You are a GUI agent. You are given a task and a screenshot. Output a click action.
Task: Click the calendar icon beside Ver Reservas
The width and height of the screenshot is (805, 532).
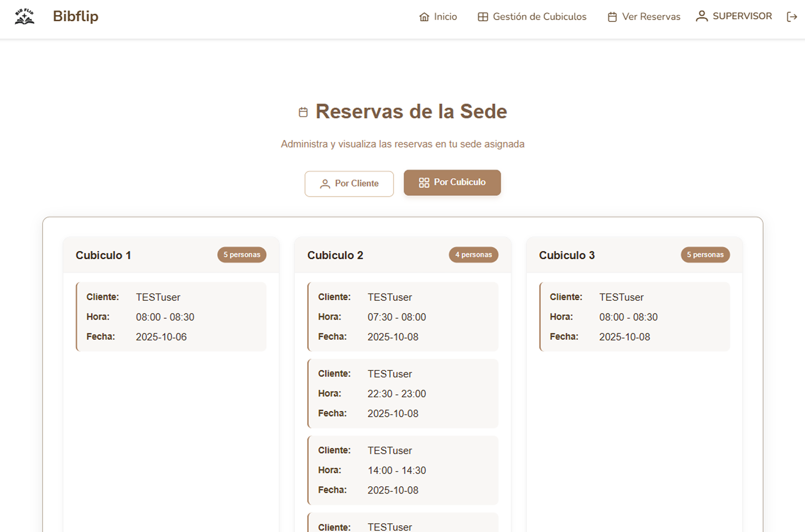(612, 17)
